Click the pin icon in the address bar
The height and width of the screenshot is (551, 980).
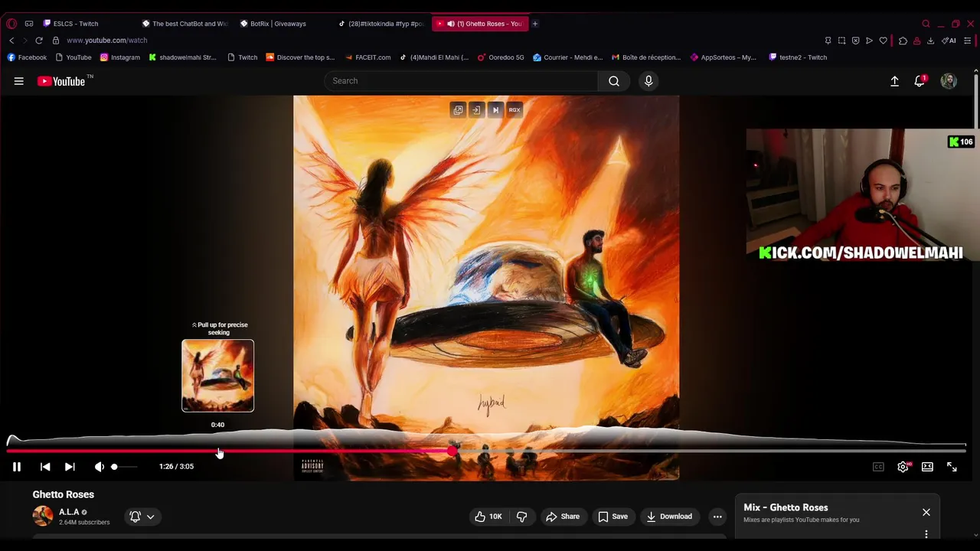(x=828, y=41)
